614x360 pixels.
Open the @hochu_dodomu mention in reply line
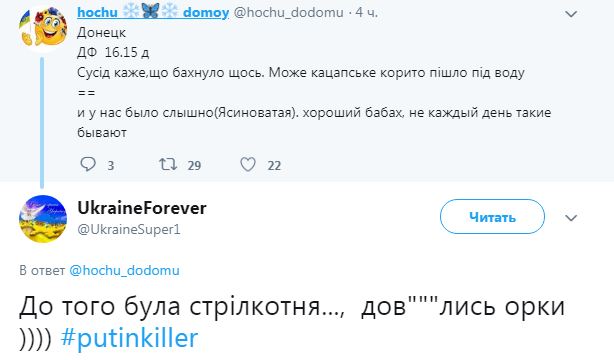click(x=124, y=270)
